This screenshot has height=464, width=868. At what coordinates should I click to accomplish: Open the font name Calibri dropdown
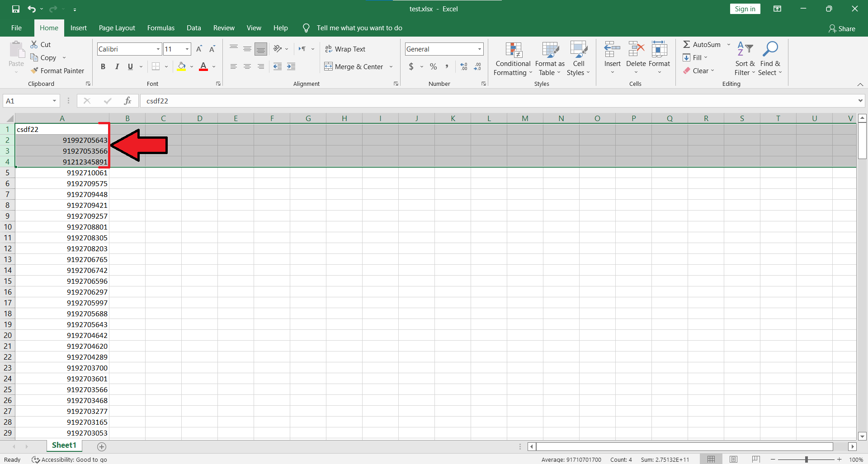pos(158,49)
